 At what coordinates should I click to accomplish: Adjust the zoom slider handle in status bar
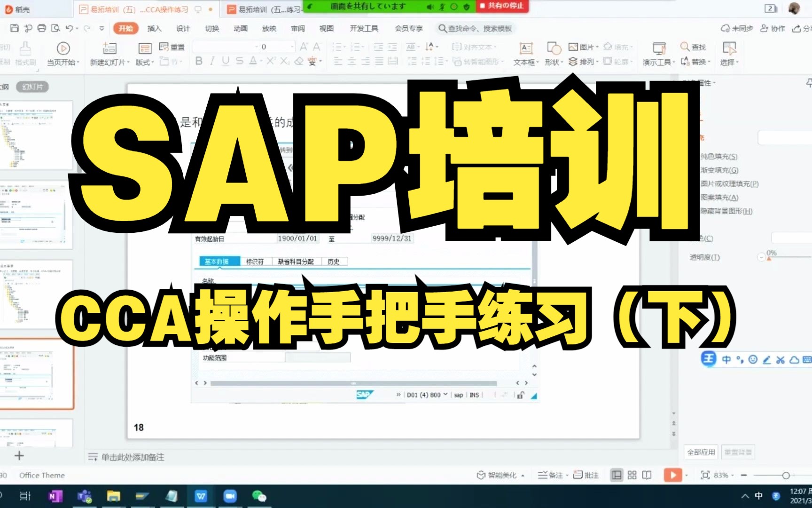[x=786, y=475]
